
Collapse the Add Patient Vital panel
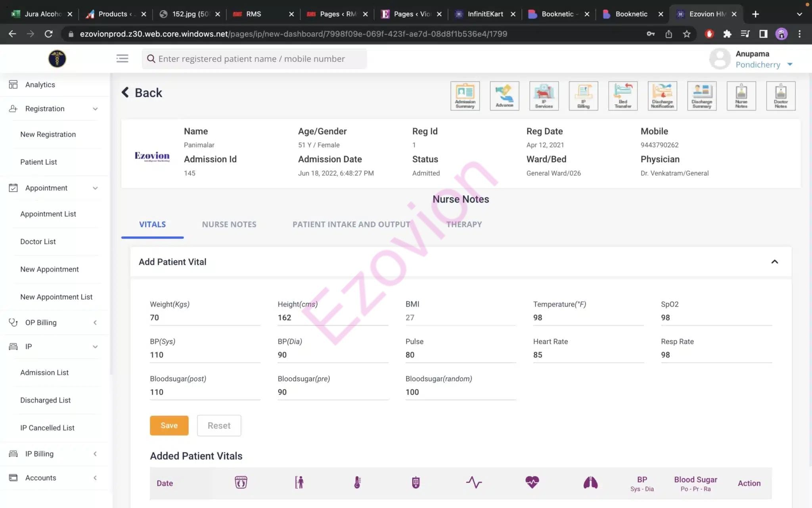(774, 262)
